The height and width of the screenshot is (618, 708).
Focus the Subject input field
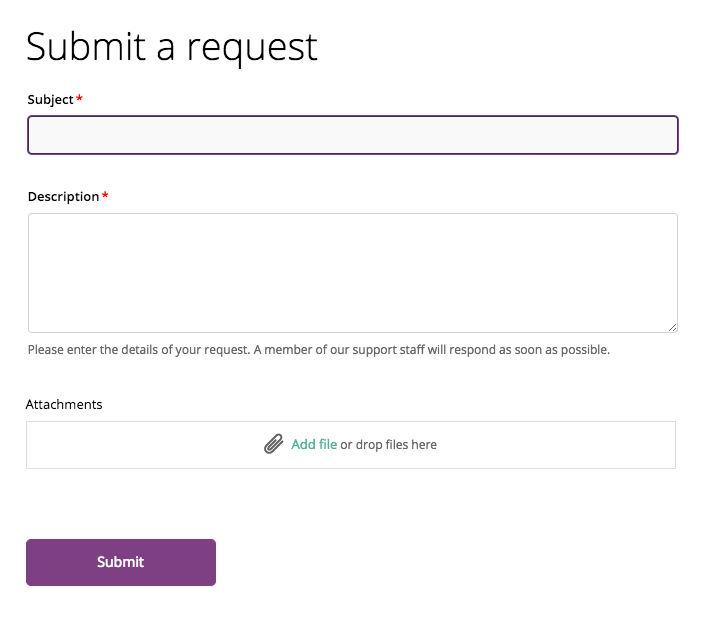pyautogui.click(x=353, y=135)
